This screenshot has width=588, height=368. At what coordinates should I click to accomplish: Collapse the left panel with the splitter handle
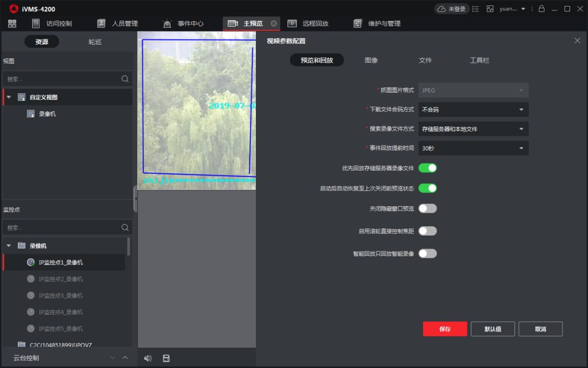coord(136,198)
